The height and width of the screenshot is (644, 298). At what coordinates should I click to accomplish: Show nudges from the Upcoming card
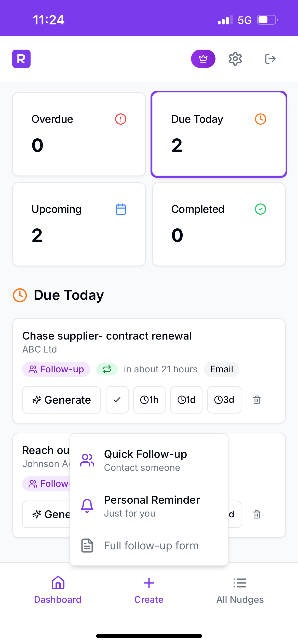pos(79,224)
